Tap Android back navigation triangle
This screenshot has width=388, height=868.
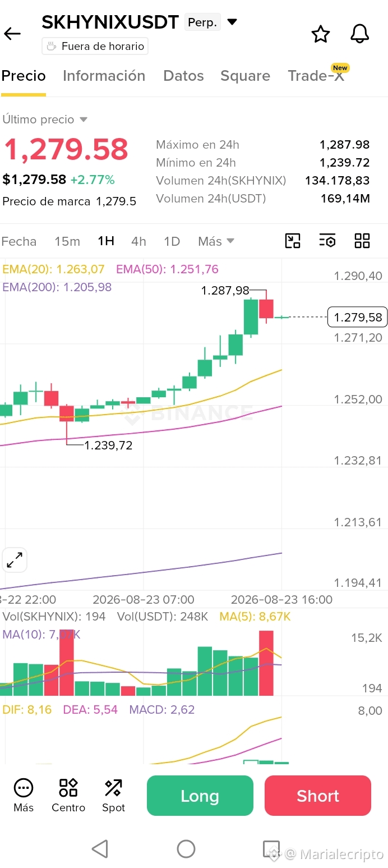coord(100,849)
